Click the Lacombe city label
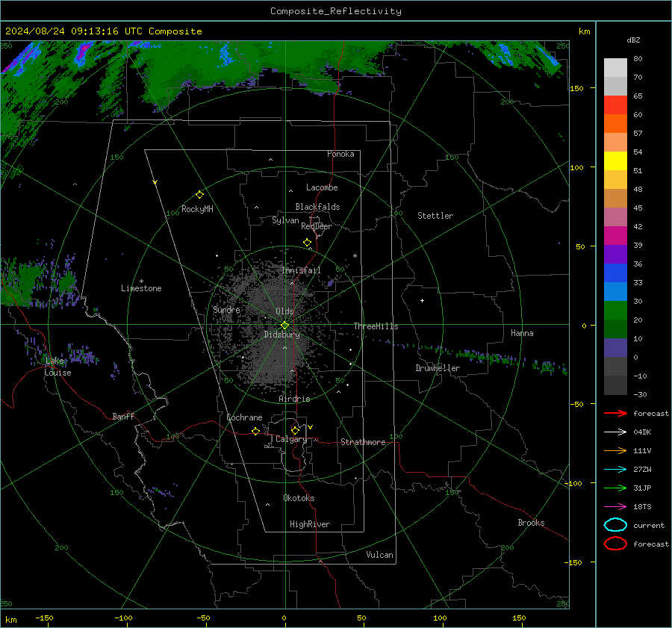 (322, 187)
